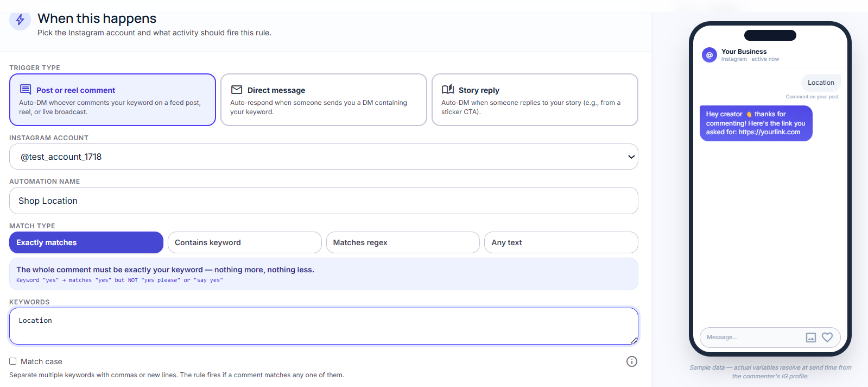868x387 pixels.
Task: Click the heart icon in phone message bar
Action: 827,337
